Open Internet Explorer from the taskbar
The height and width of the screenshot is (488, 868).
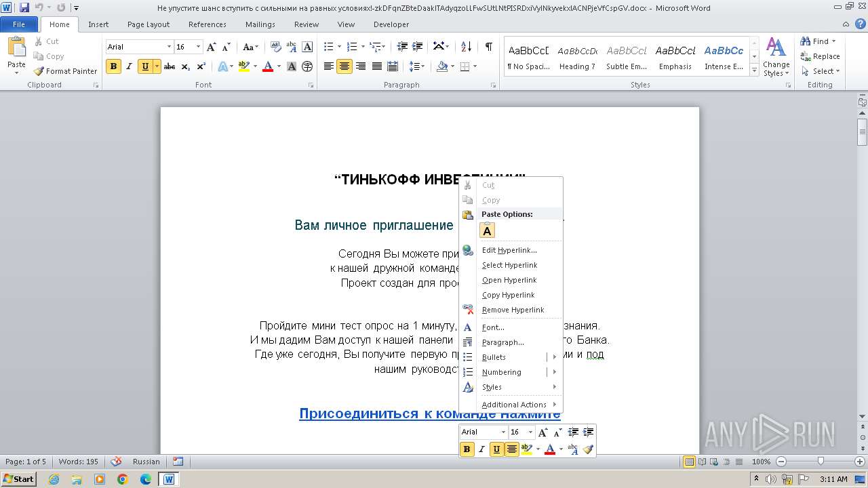(x=54, y=479)
